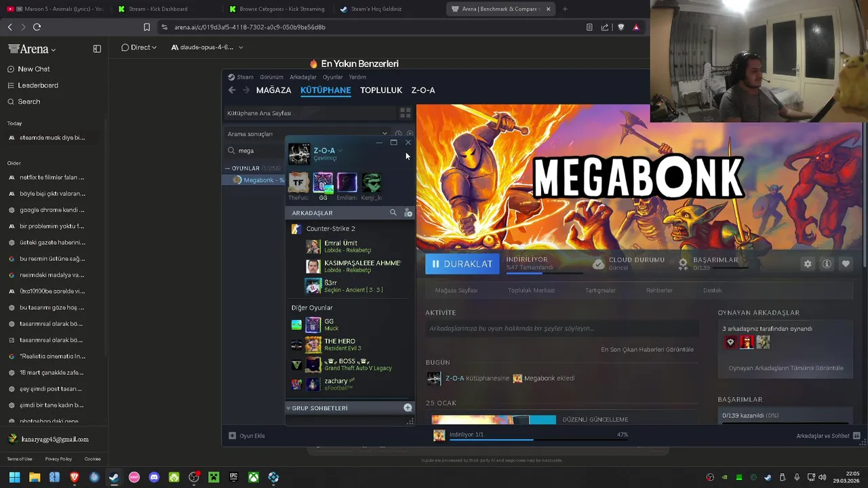Open the claude-opus model selector dropdown
868x488 pixels.
pos(207,47)
